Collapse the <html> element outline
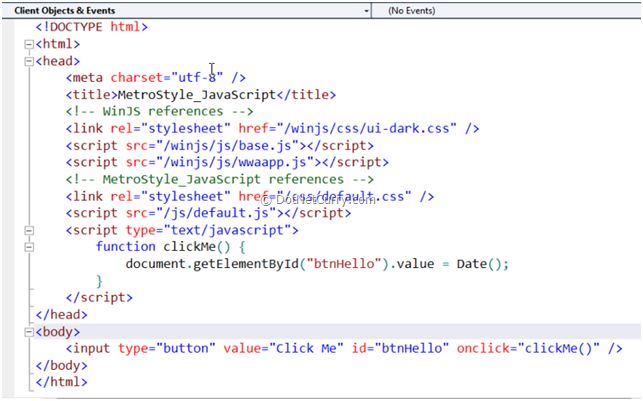 29,44
